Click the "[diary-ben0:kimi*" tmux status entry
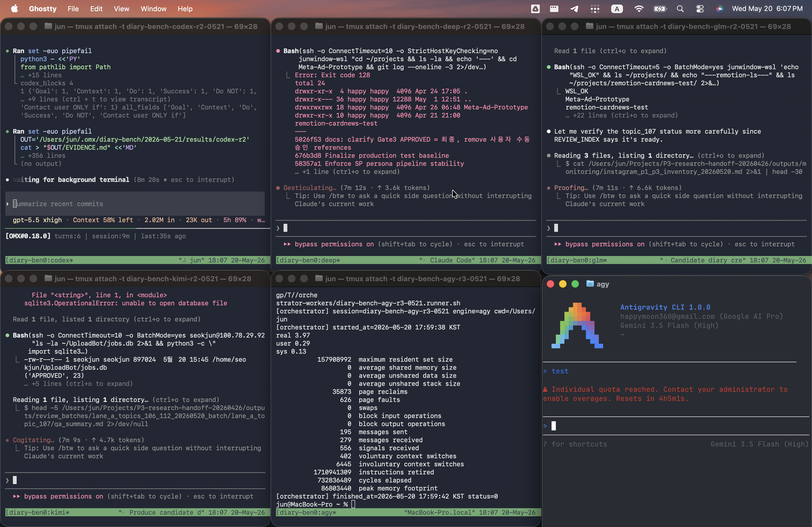The width and height of the screenshot is (812, 527). pos(38,512)
